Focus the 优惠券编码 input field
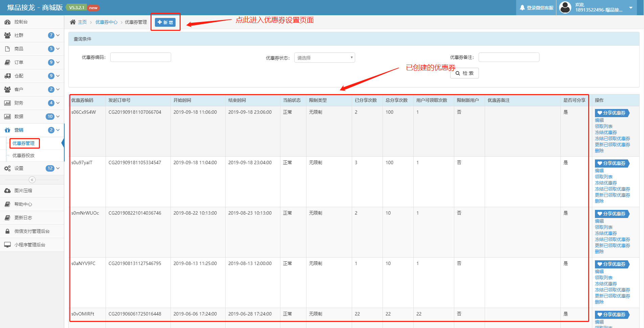 coord(140,57)
